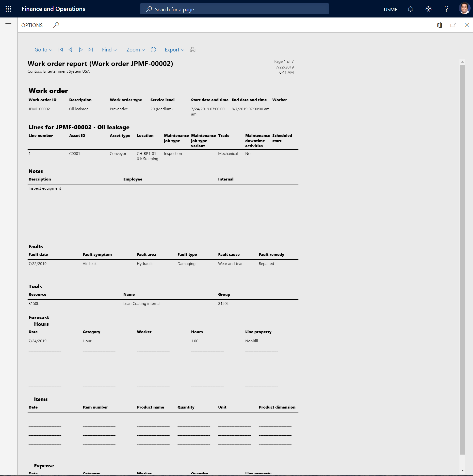Click the scrollbar down arrow
Viewport: 473px width, 476px height.
click(462, 470)
